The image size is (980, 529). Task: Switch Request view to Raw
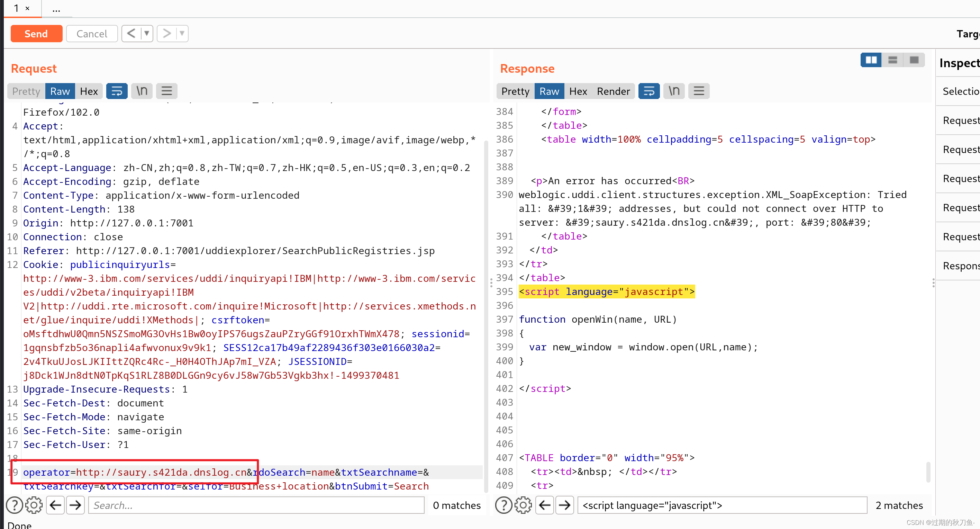tap(60, 91)
